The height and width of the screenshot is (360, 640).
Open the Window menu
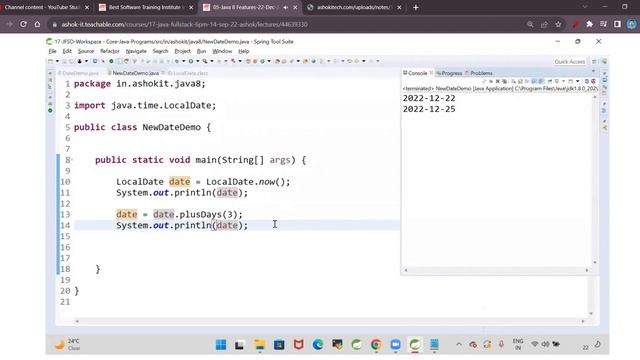(x=222, y=51)
